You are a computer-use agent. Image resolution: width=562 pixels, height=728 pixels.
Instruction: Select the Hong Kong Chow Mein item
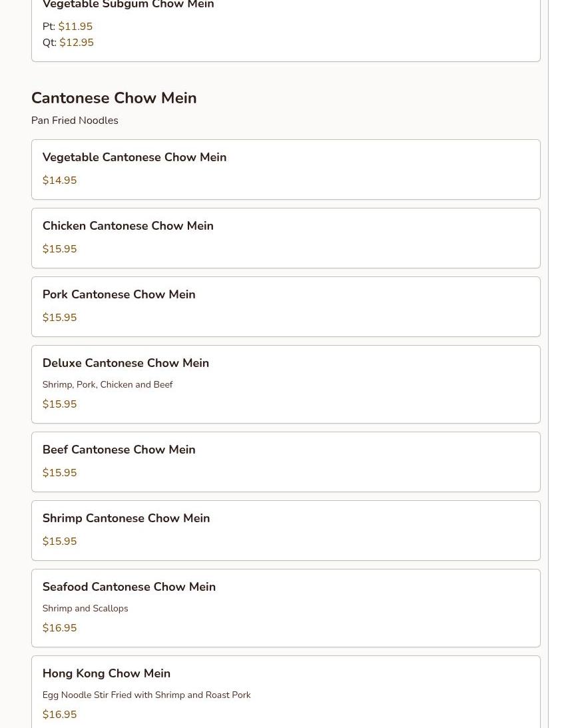(106, 674)
